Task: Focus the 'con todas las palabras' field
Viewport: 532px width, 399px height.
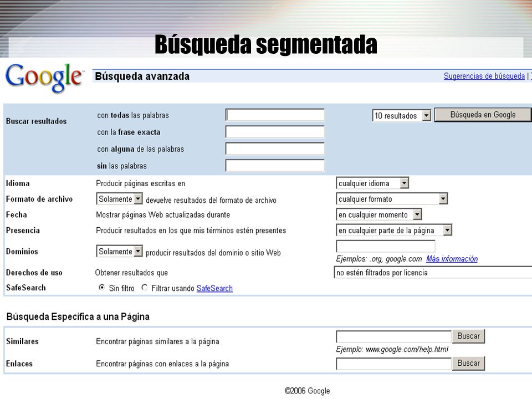Action: (x=275, y=115)
